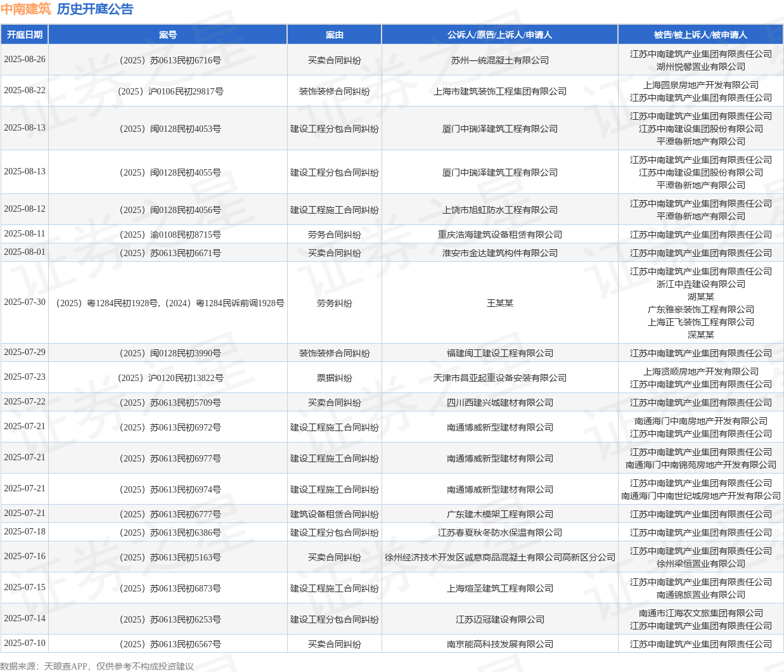Click plaintiff 上海煊圣建筑工程有限公司
This screenshot has width=784, height=672.
500,588
